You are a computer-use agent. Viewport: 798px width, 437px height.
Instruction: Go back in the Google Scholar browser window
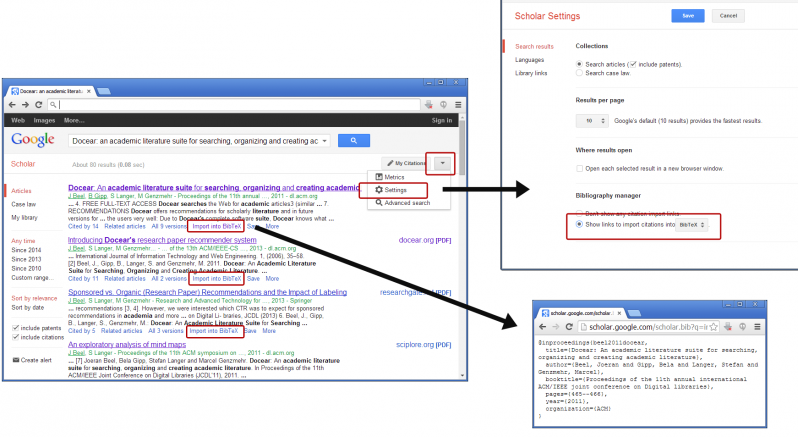12,105
